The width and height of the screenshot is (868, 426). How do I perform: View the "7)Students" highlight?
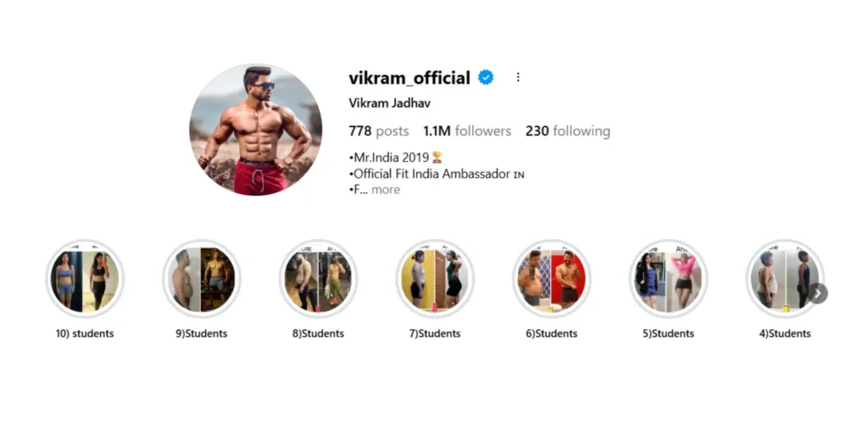point(435,279)
